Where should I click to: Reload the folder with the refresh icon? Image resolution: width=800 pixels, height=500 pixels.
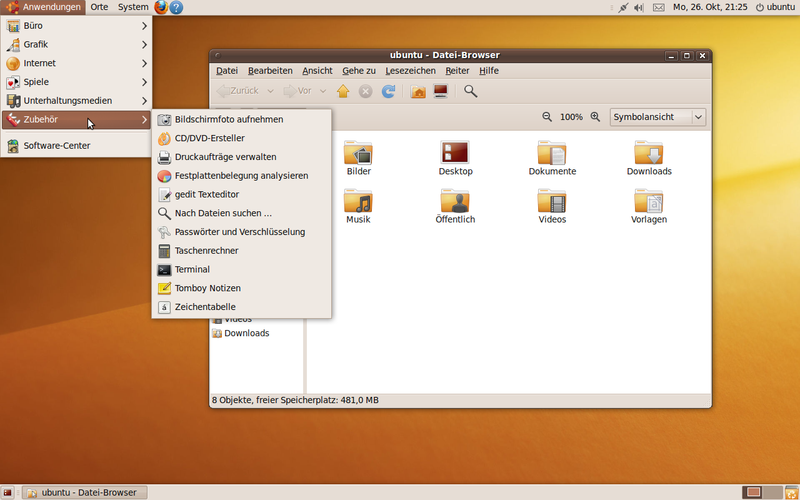click(x=388, y=91)
